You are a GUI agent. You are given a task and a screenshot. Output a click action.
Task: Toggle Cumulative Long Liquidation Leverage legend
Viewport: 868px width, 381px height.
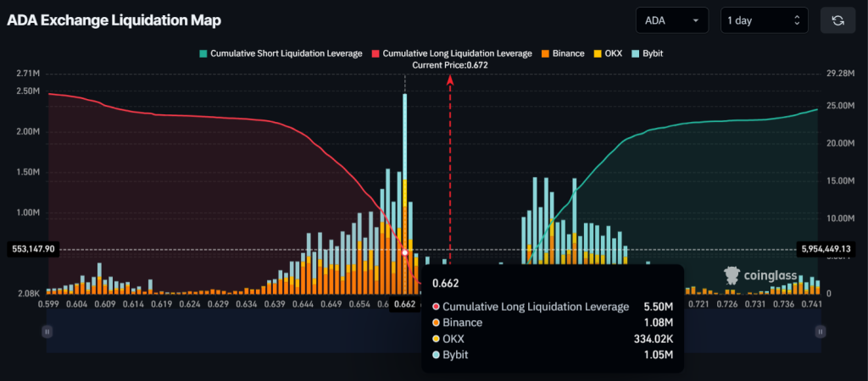point(452,53)
